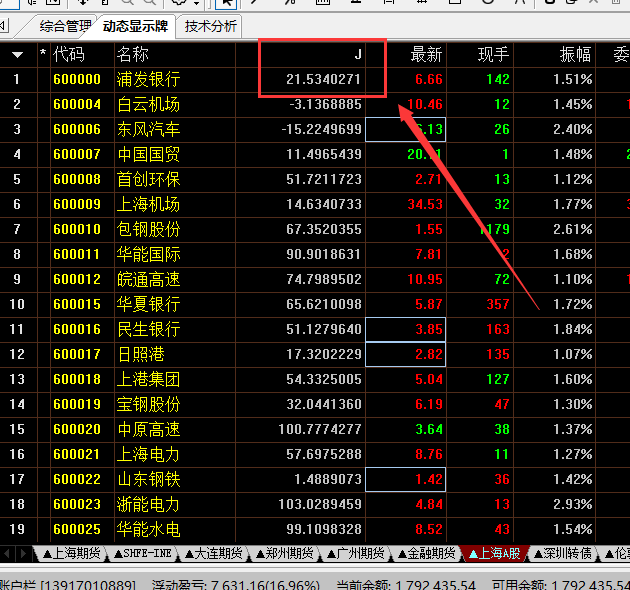Click amplitude value 2.61%

tap(573, 229)
